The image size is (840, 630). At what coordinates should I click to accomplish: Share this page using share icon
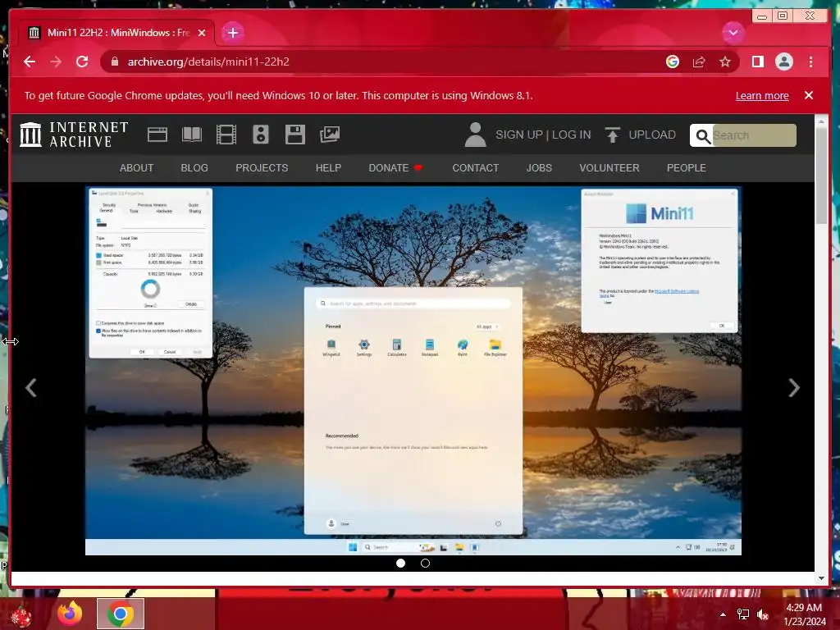coord(699,62)
